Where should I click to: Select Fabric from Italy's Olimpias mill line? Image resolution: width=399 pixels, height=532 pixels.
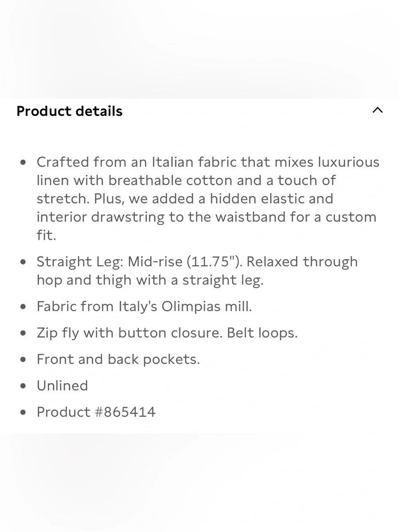(x=144, y=307)
